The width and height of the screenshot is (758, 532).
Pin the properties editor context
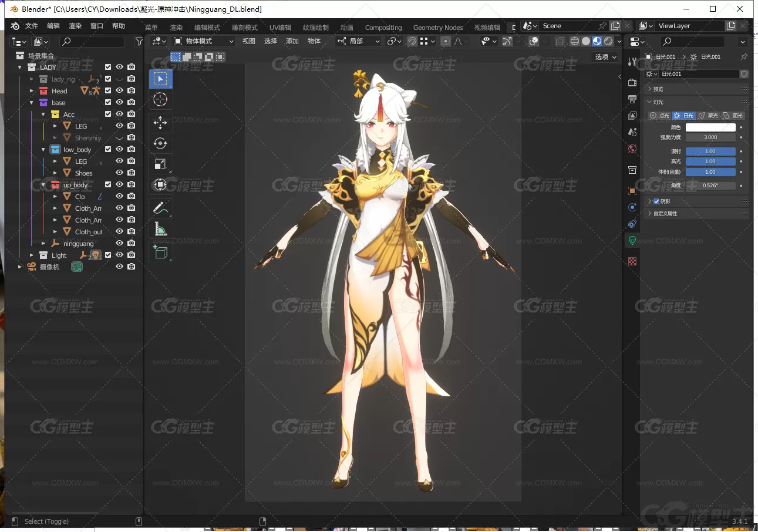tap(744, 57)
